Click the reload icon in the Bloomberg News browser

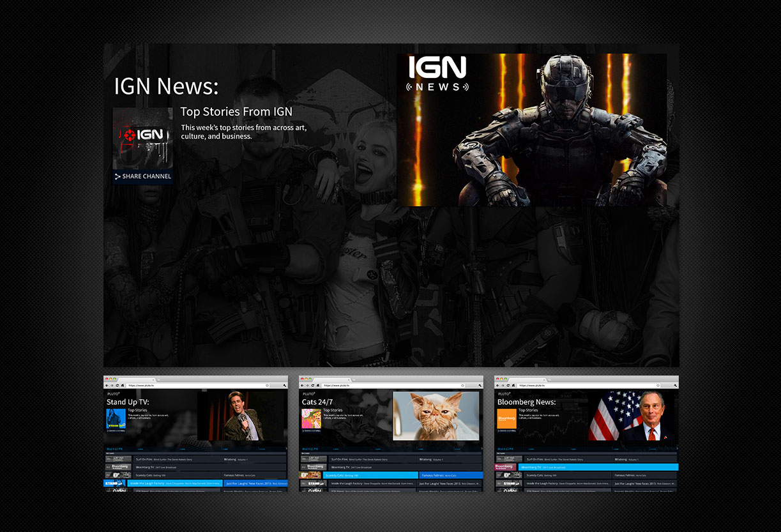(x=508, y=386)
